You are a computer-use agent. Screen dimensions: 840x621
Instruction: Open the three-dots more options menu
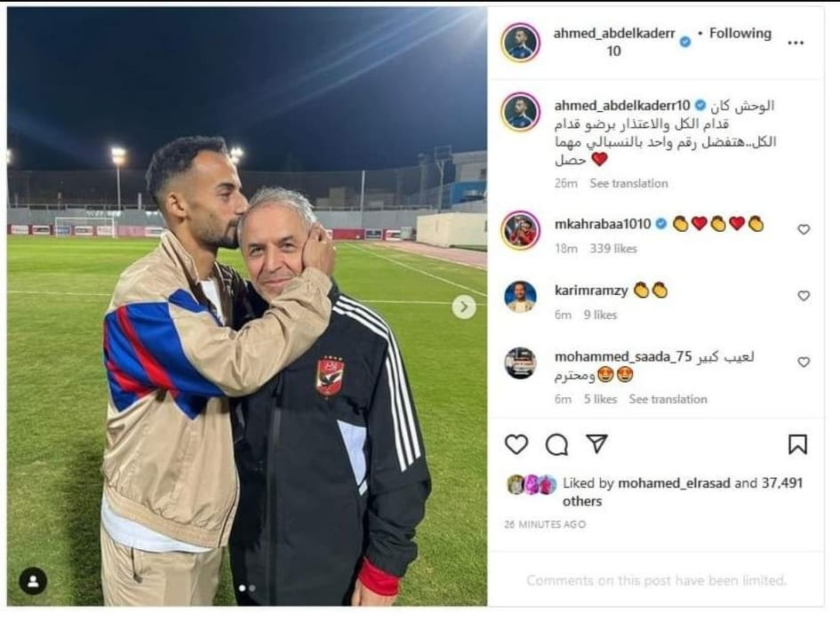point(796,43)
